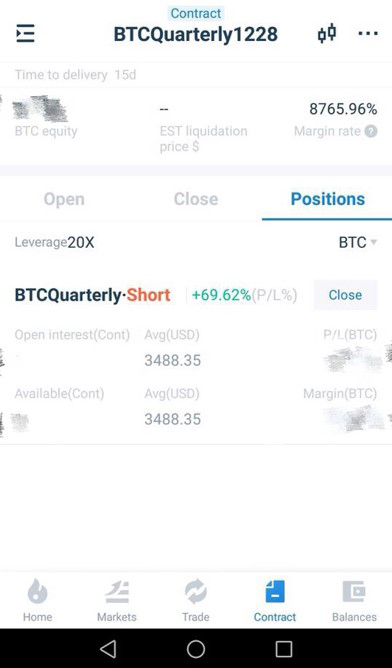
Task: Open the three-dot more options menu
Action: [x=368, y=33]
